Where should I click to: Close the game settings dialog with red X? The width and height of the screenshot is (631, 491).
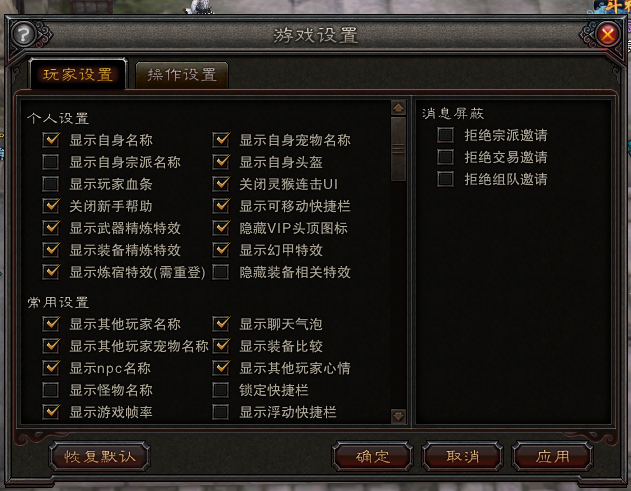[607, 34]
